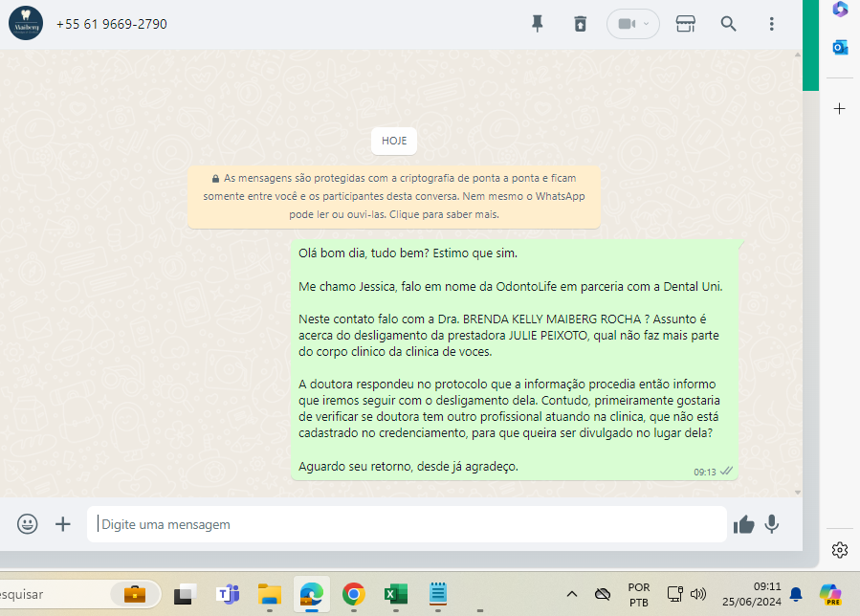Open Task View on the taskbar

[x=186, y=594]
